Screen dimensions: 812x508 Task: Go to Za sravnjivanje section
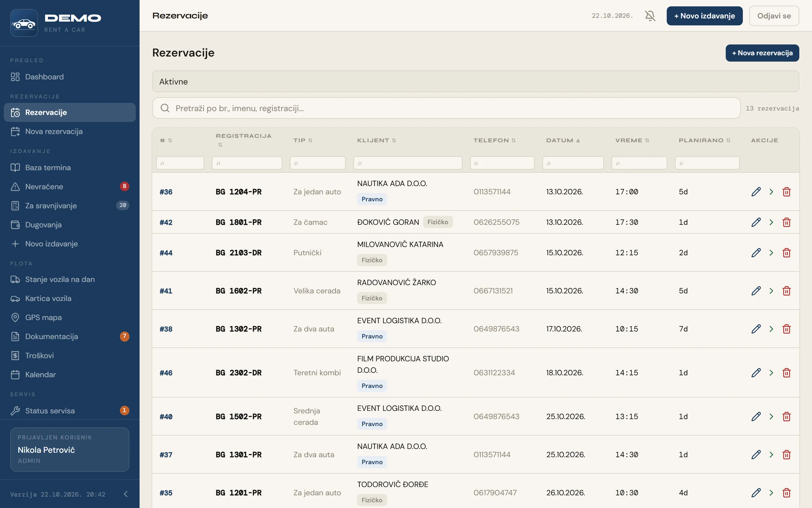pyautogui.click(x=70, y=206)
